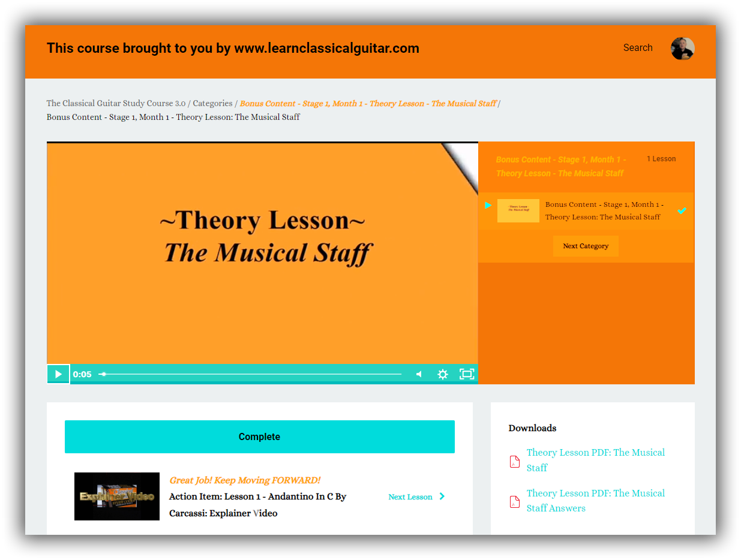Click the Next Category button

click(x=586, y=246)
